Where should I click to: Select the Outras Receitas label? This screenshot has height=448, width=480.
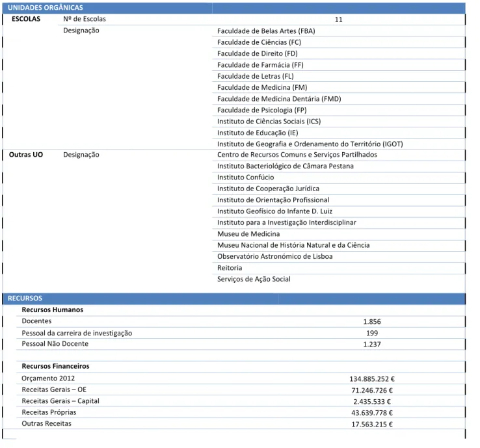pos(46,423)
